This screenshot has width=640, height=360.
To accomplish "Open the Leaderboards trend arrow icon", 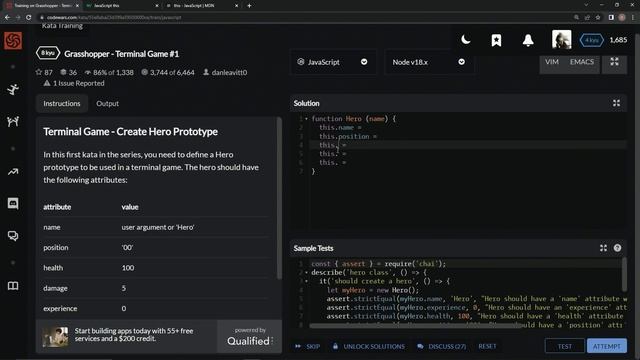I will pos(13,172).
